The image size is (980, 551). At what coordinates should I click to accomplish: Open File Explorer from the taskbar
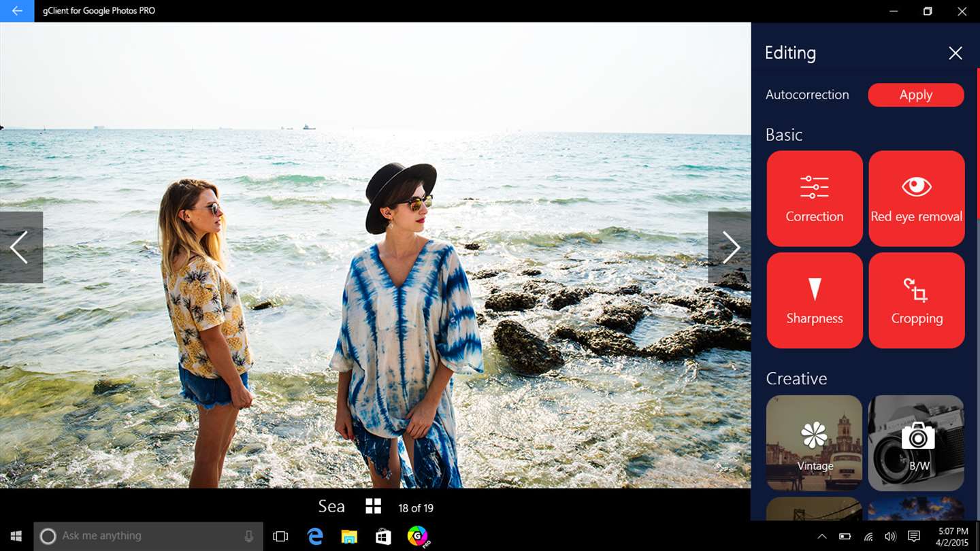(349, 536)
